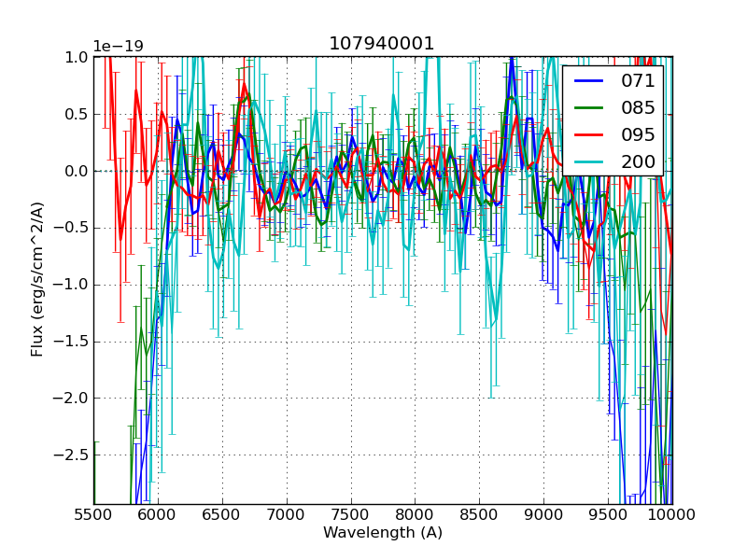Screen dimensions: 747x560
Task: Click the blue line swatch in legend
Action: point(590,80)
